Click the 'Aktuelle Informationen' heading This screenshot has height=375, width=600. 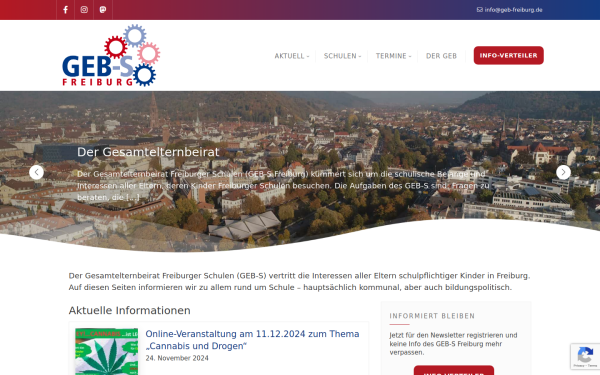tap(129, 310)
